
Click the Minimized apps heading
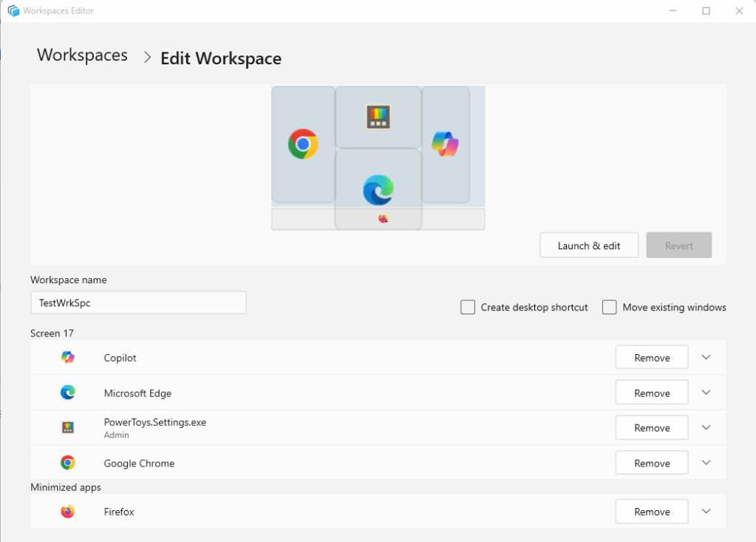(66, 487)
